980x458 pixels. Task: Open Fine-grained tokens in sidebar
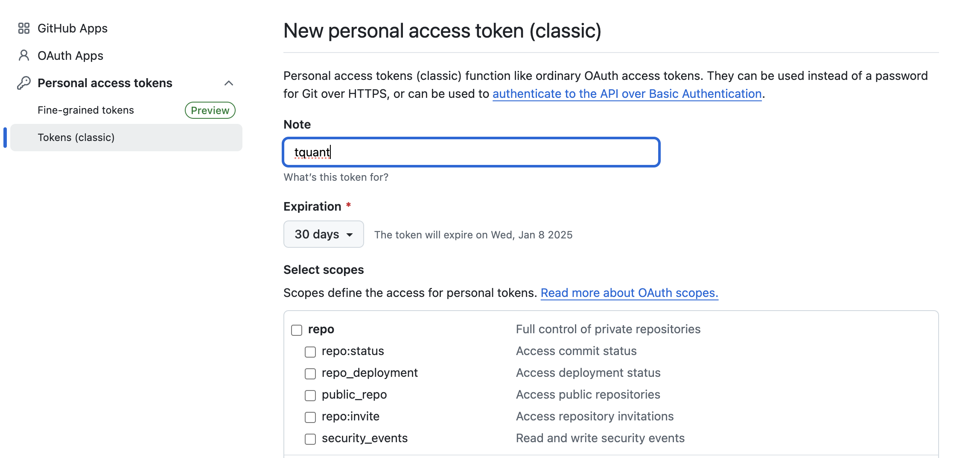tap(86, 110)
